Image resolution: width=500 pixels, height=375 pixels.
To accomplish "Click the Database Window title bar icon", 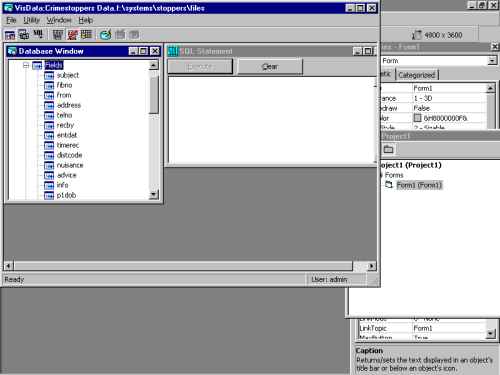I will [12, 51].
